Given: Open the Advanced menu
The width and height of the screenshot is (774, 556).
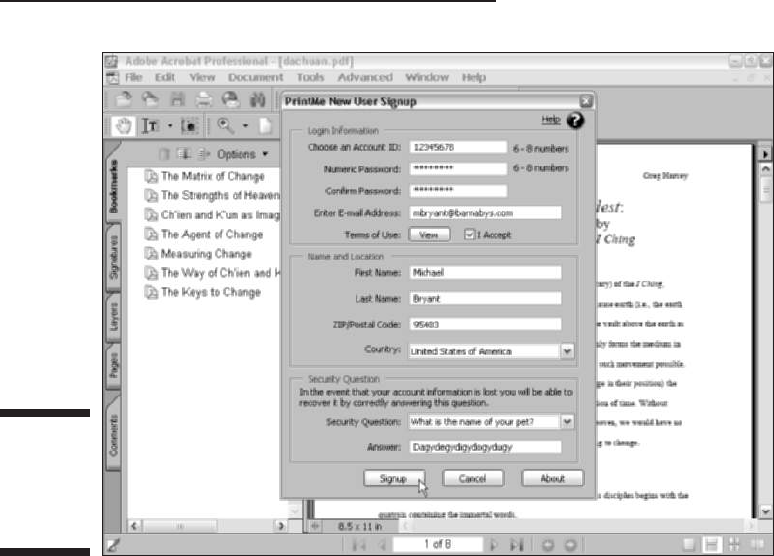Looking at the screenshot, I should (365, 78).
